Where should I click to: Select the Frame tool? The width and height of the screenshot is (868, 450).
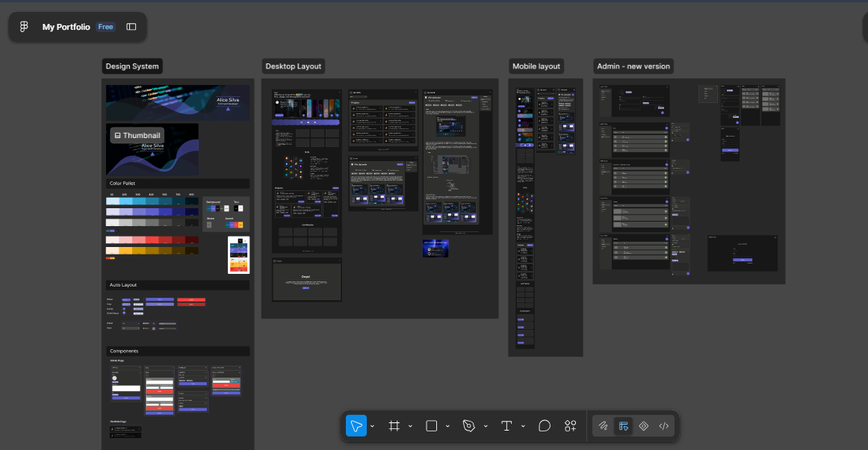coord(394,425)
